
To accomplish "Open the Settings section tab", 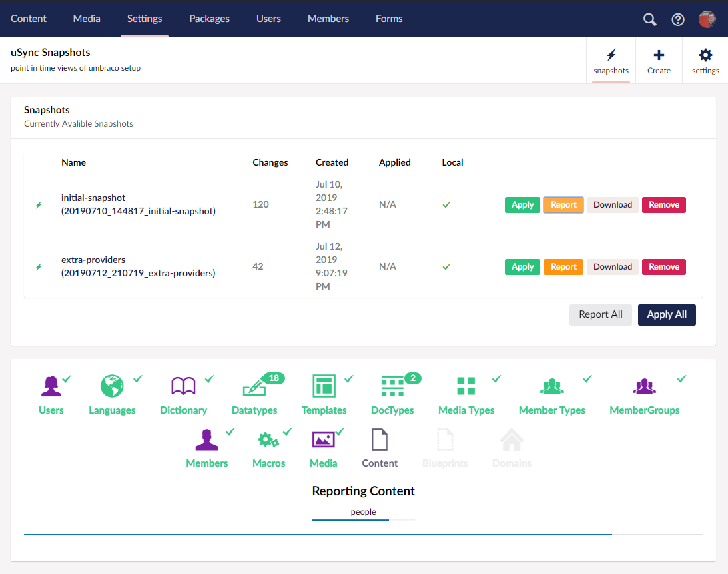I will pyautogui.click(x=145, y=19).
